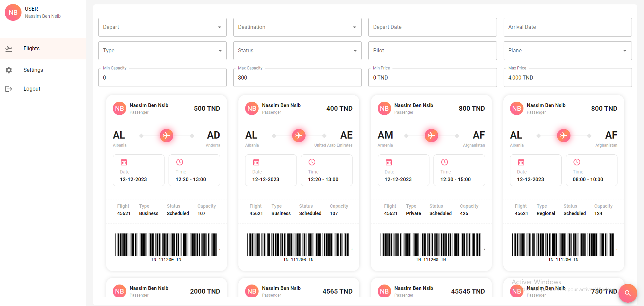Open the Settings gear icon

(x=9, y=70)
